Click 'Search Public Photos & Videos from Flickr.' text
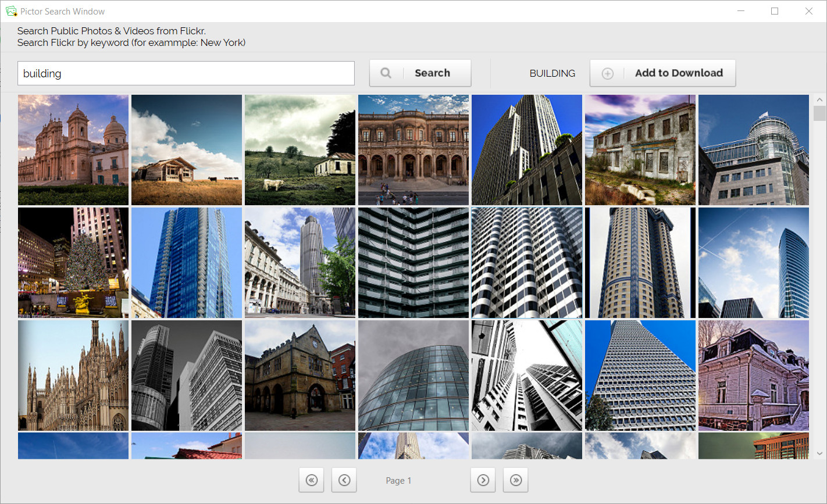Viewport: 827px width, 504px height. pos(112,31)
